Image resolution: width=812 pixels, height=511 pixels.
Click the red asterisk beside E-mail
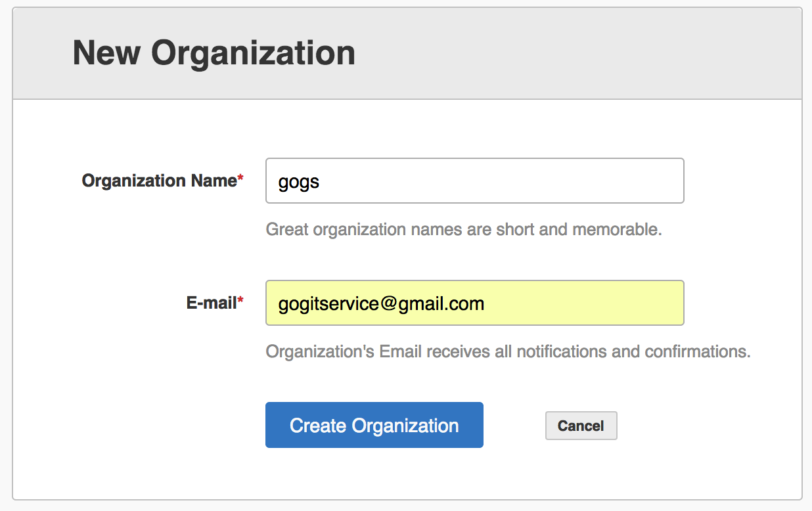tap(240, 300)
